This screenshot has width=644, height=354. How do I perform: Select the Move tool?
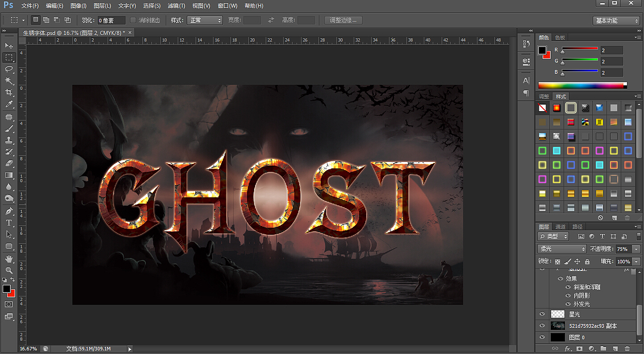coord(9,46)
